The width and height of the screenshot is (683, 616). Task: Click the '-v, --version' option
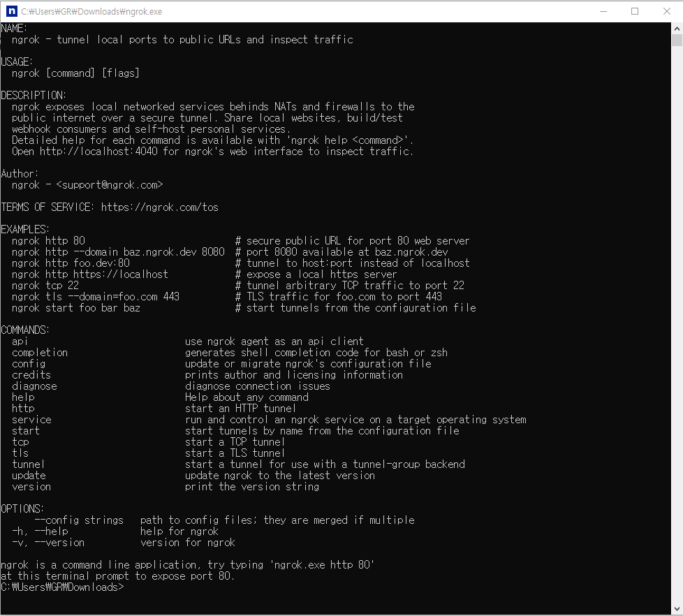(48, 543)
